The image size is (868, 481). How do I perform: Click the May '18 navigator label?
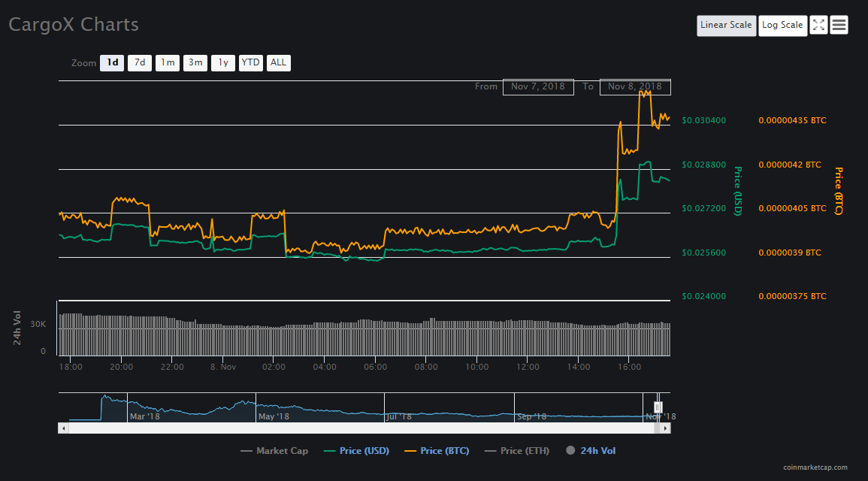pos(274,417)
